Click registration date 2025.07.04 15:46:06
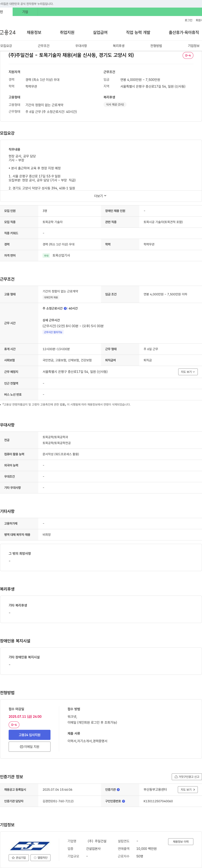 point(57,789)
